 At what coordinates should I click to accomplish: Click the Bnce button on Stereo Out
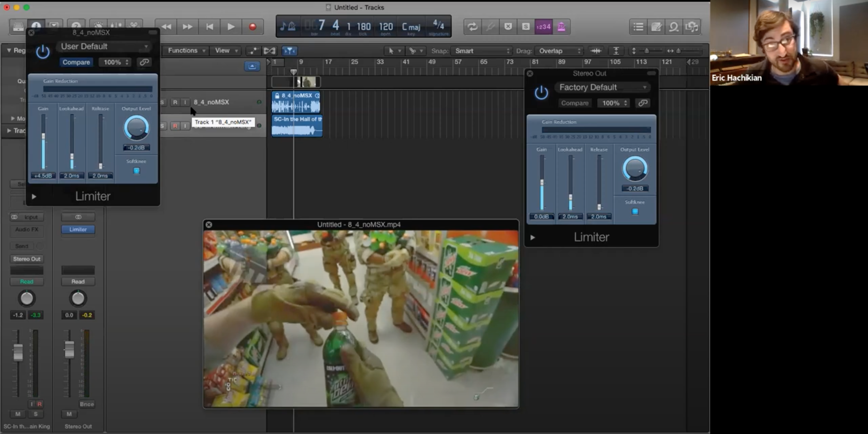click(87, 404)
